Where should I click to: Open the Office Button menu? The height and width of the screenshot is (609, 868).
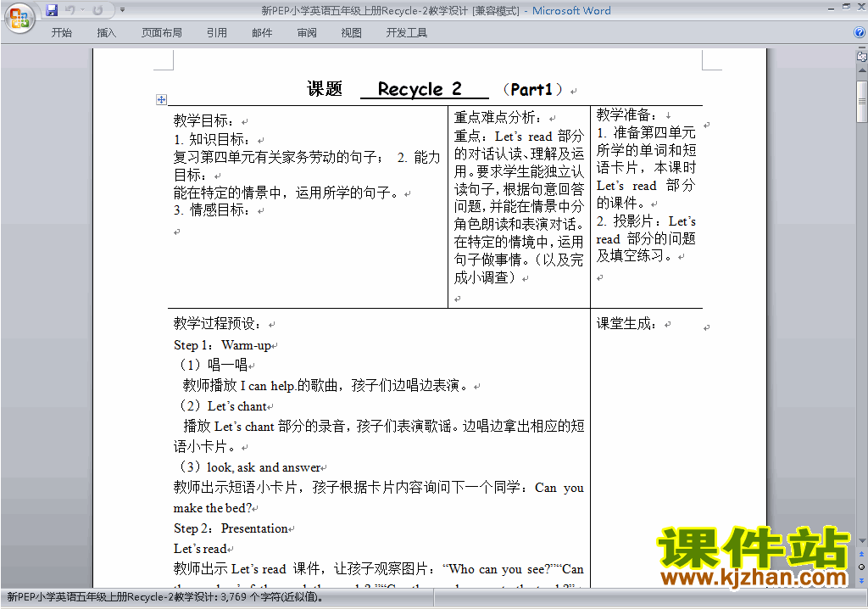coord(19,19)
